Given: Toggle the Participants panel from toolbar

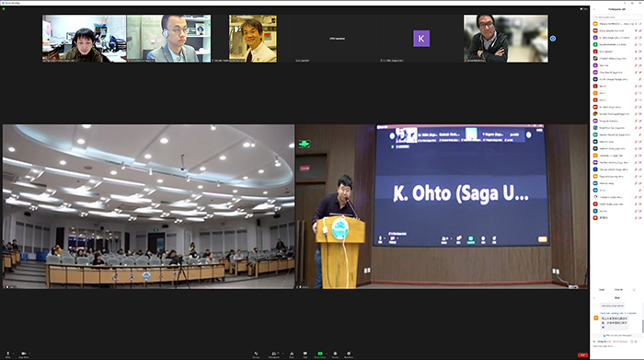Looking at the screenshot, I should [274, 354].
